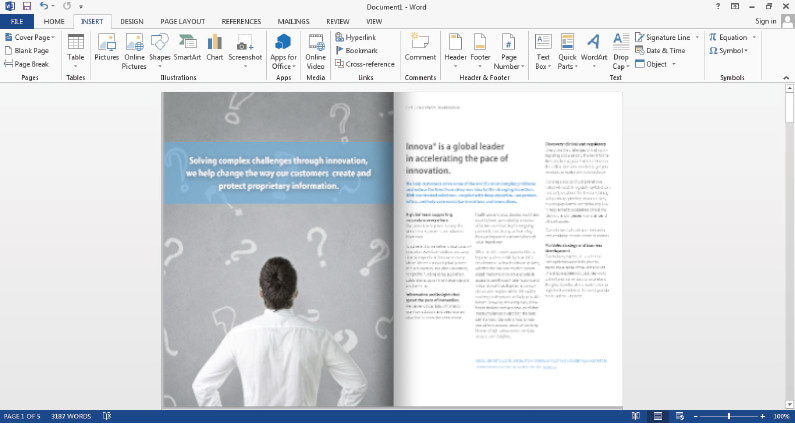Switch to Print Layout view
Image resolution: width=795 pixels, height=424 pixels.
coord(658,416)
